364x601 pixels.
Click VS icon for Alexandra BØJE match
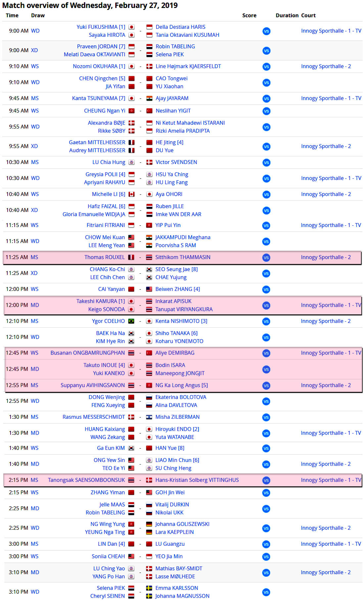click(x=266, y=127)
